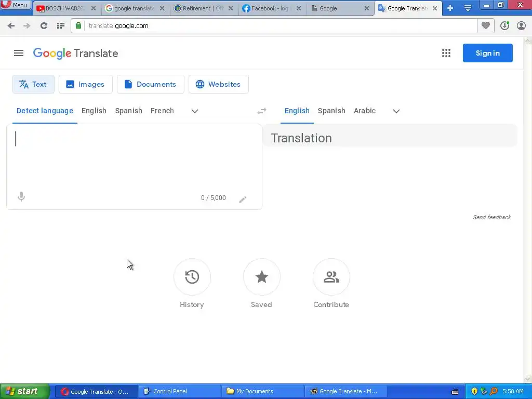Image resolution: width=532 pixels, height=399 pixels.
Task: Close the BOSCH WAB28 YouTube tab
Action: 94,8
